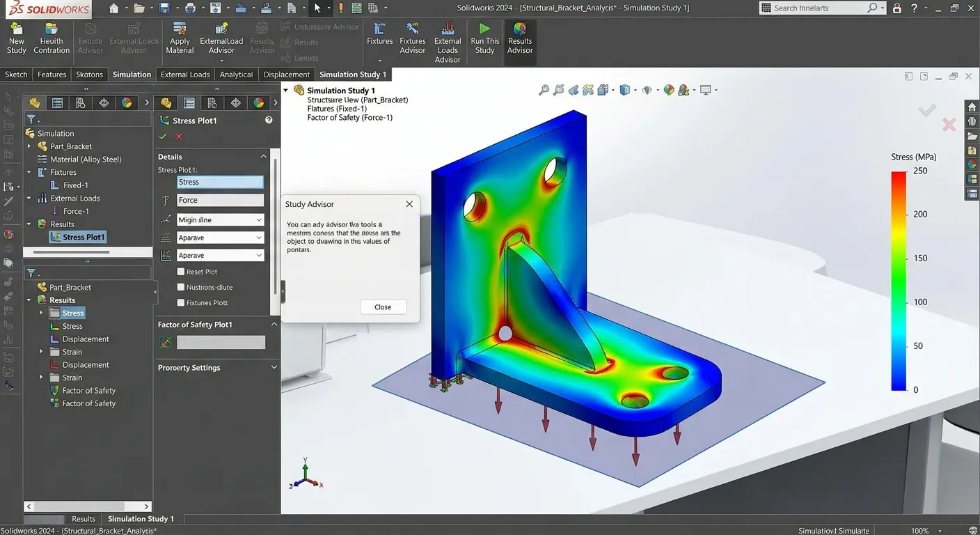Click the Print icon
This screenshot has width=980, height=535.
(190, 8)
